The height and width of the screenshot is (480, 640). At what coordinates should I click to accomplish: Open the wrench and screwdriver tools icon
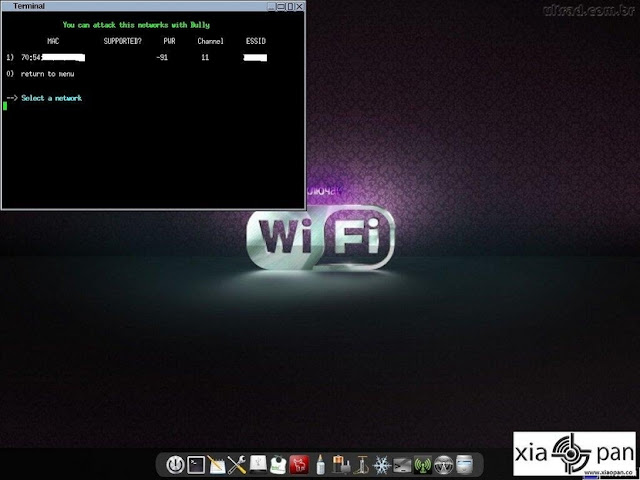tap(237, 464)
